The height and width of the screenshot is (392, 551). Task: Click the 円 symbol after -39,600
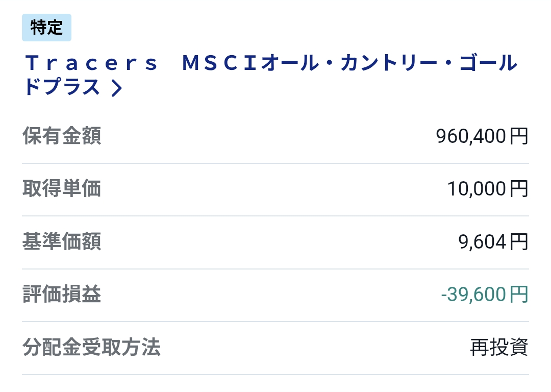pyautogui.click(x=519, y=295)
